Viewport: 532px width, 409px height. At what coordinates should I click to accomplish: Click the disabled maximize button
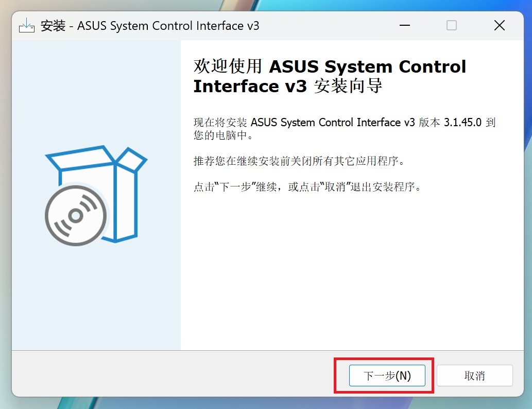pyautogui.click(x=451, y=25)
